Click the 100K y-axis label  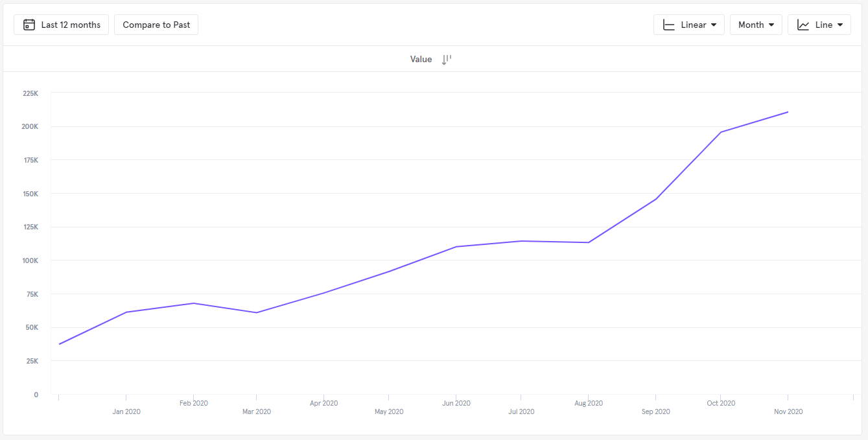click(x=30, y=261)
